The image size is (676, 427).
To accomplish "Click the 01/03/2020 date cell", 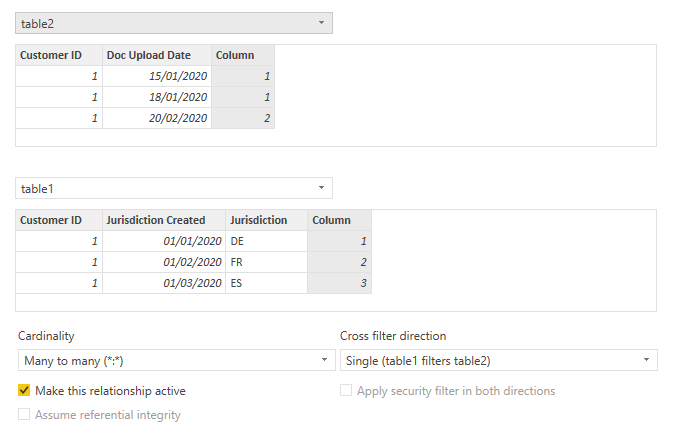I will tap(164, 283).
